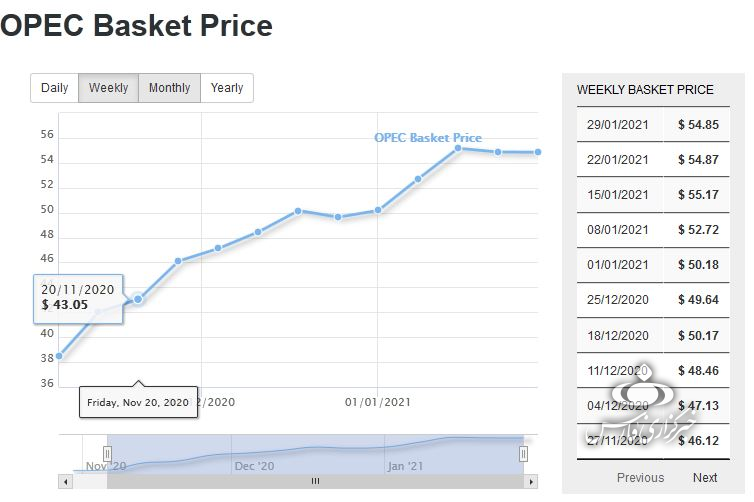Image resolution: width=754 pixels, height=502 pixels.
Task: Click the scrollbar's left arrow
Action: pos(66,481)
